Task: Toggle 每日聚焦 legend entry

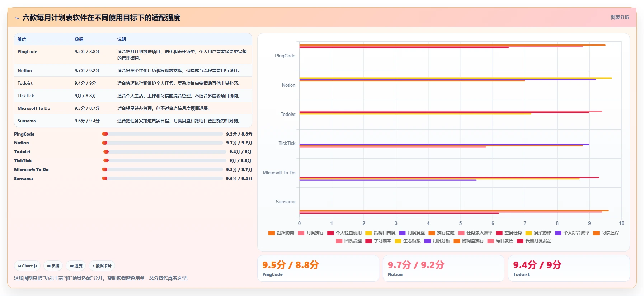Action: point(500,241)
